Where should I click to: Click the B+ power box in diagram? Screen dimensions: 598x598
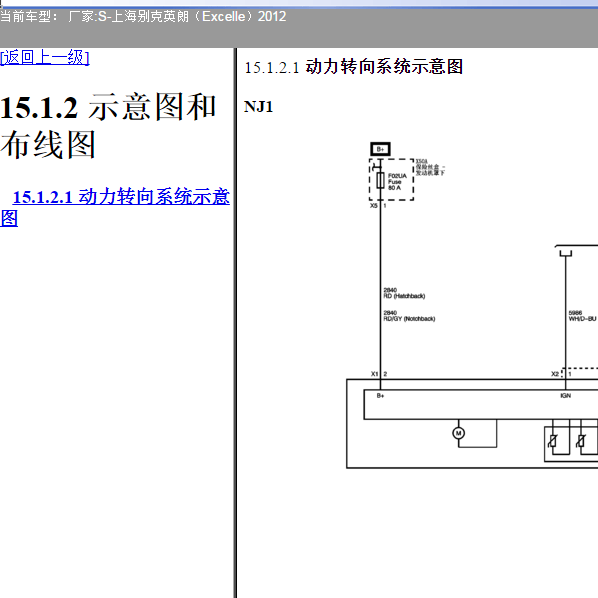coord(380,149)
